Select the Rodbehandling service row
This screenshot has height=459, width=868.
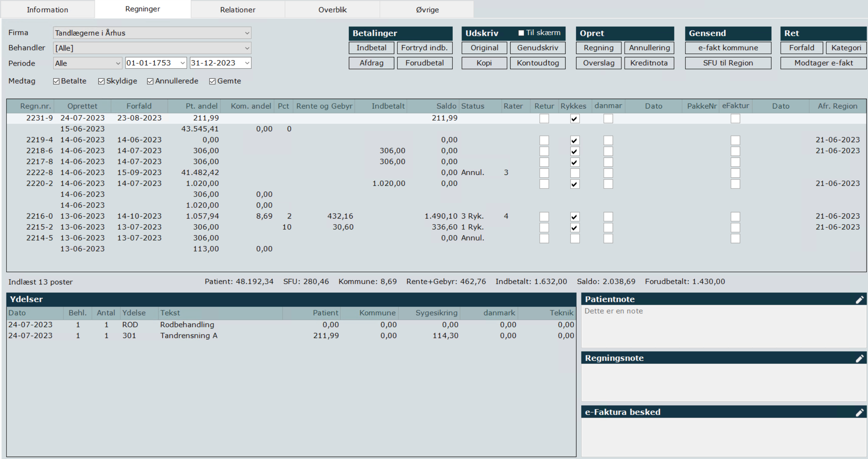[291, 325]
